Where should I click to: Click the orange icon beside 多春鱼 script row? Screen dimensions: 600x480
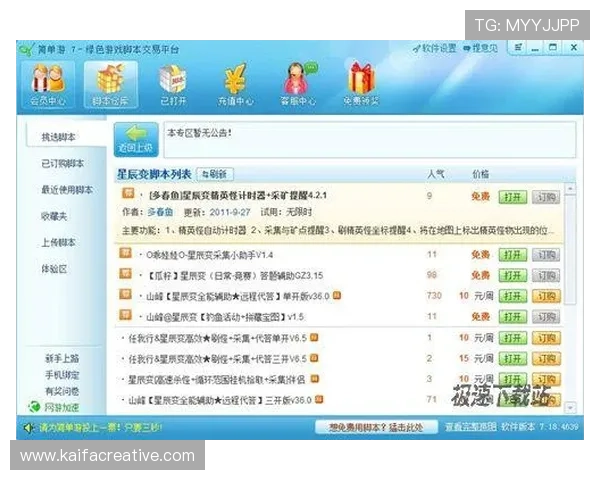[128, 193]
